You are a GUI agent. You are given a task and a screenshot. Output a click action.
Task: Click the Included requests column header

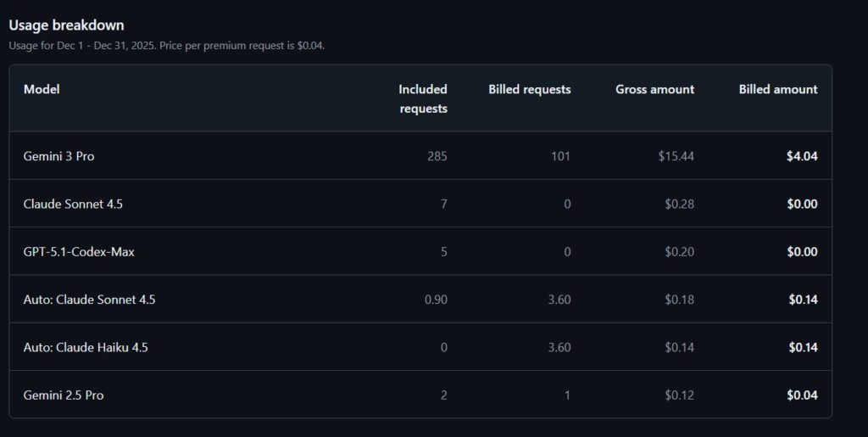pyautogui.click(x=423, y=98)
